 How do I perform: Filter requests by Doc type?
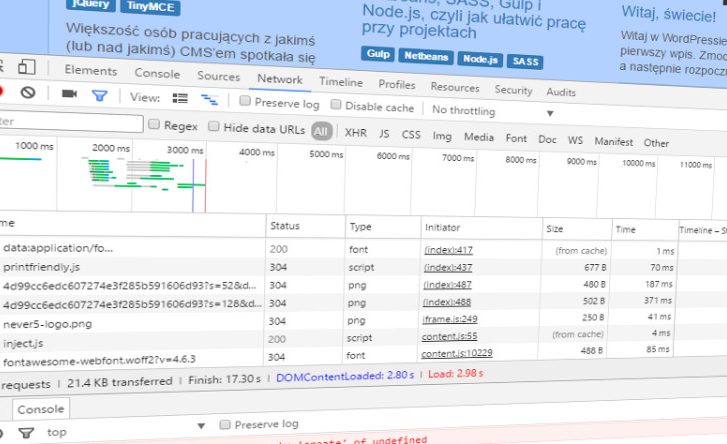(547, 140)
